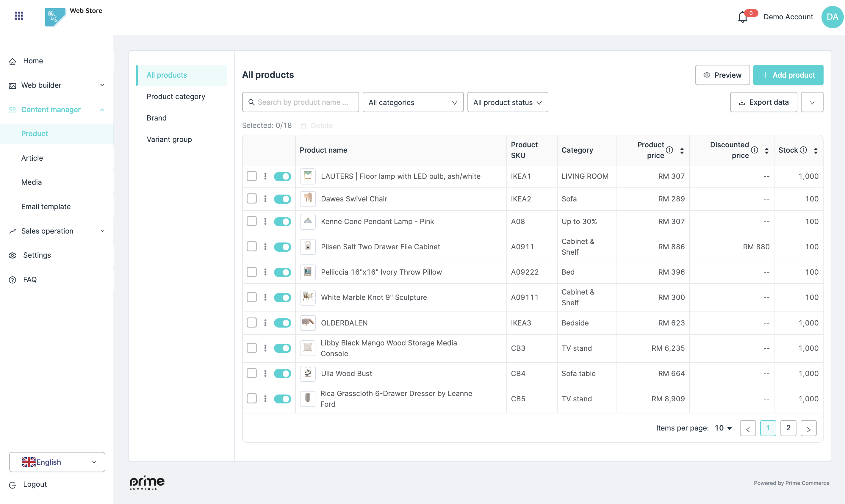Screen dimensions: 845x504
Task: Open Article in Content manager
Action: point(32,158)
